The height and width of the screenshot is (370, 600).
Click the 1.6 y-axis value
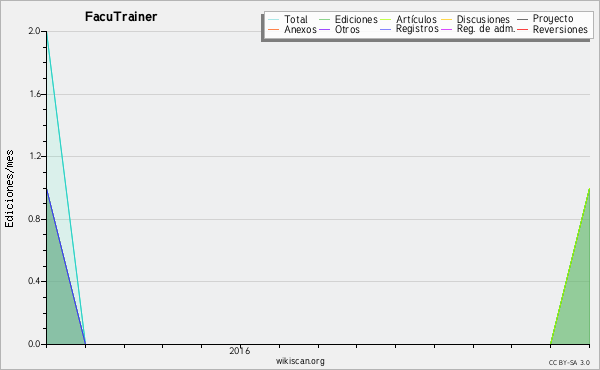click(35, 94)
